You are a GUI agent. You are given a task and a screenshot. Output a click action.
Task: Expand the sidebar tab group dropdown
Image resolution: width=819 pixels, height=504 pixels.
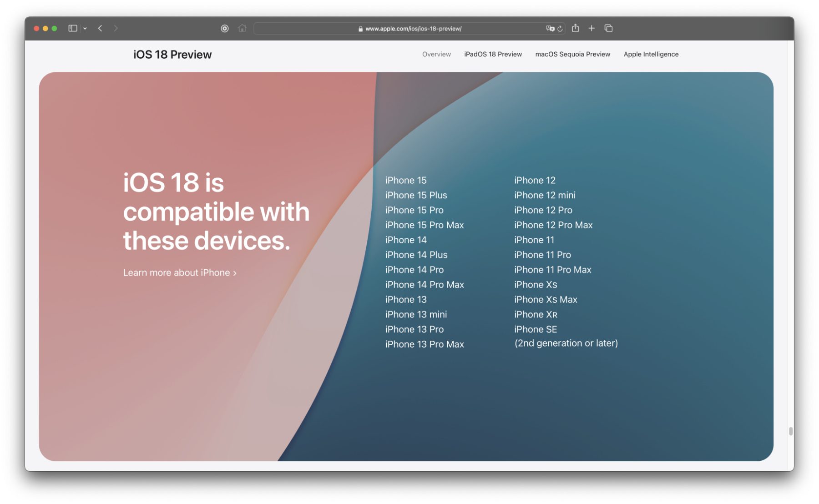coord(85,28)
